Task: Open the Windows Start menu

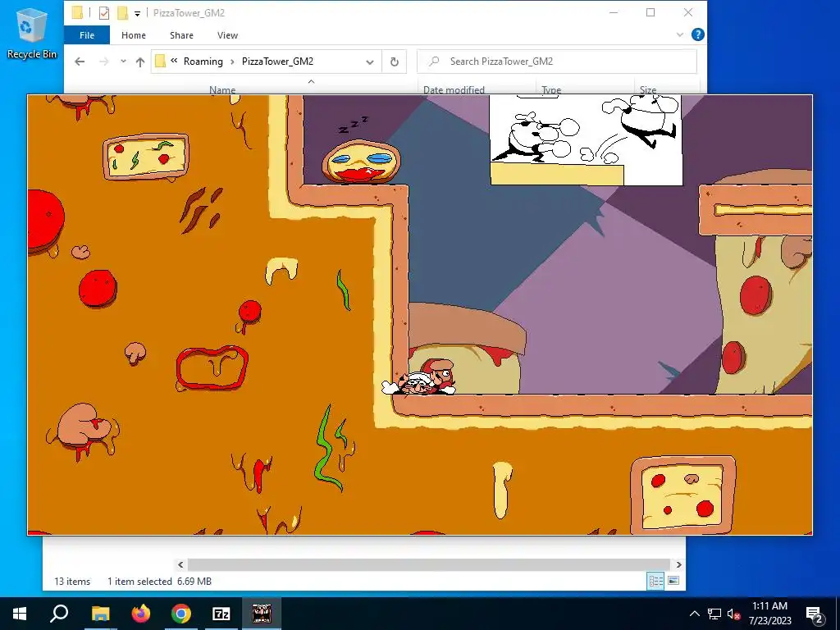Action: pyautogui.click(x=20, y=614)
